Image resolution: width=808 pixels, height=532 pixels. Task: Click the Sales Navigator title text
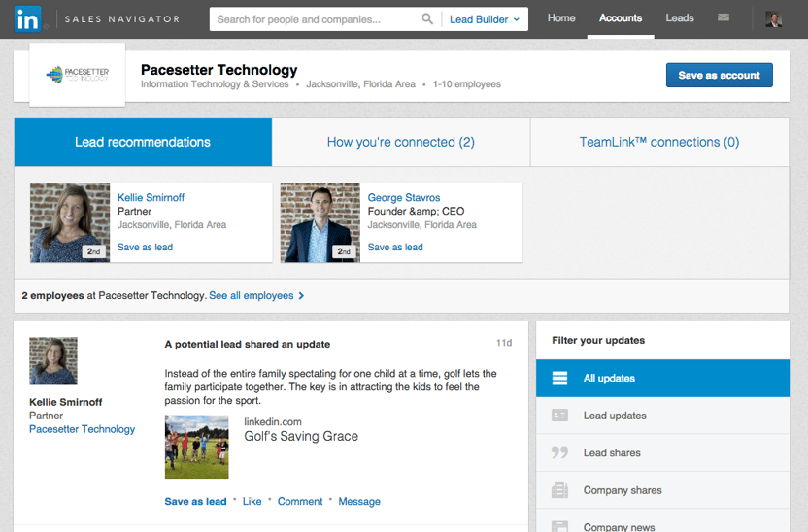tap(122, 19)
